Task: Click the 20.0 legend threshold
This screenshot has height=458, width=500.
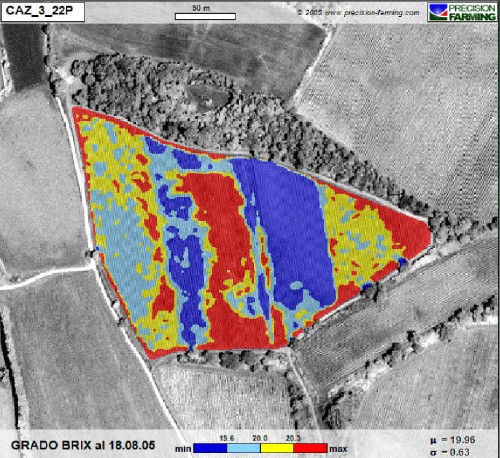Action: (x=260, y=438)
